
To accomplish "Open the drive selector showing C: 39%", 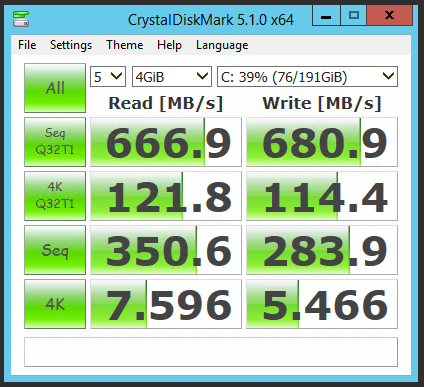I will 307,77.
